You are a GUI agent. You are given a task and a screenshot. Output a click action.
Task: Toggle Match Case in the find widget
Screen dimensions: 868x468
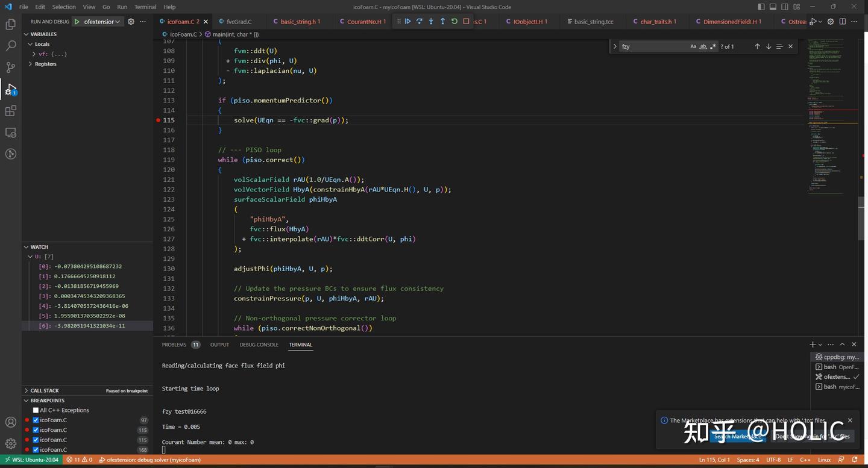coord(693,46)
